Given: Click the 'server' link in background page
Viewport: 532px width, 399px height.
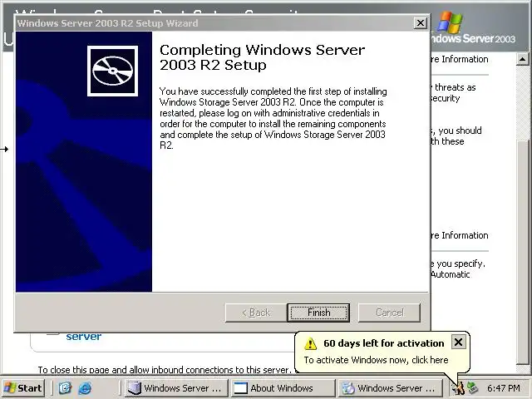Looking at the screenshot, I should click(83, 337).
